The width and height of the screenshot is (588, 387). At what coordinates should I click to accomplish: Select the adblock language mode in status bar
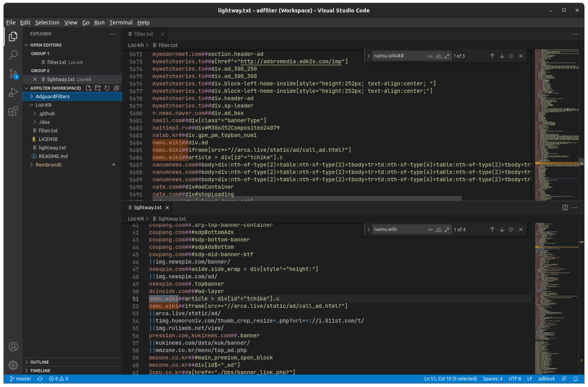coord(546,378)
